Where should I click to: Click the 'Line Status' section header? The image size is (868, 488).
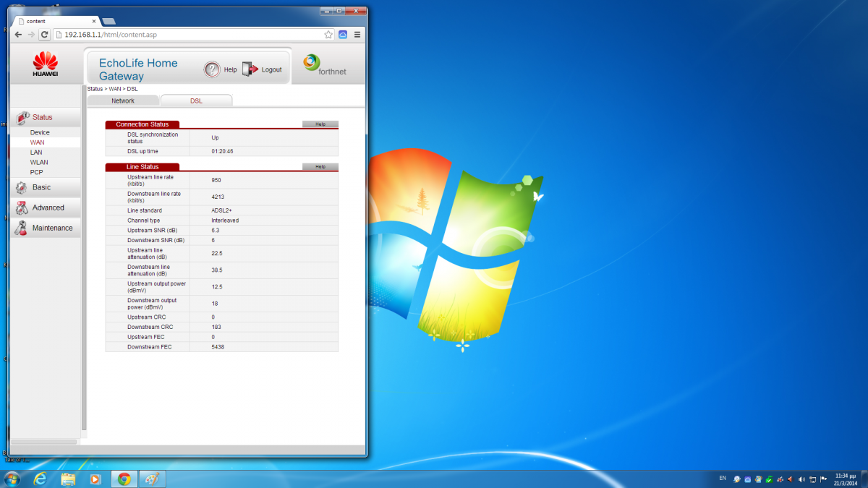[142, 167]
